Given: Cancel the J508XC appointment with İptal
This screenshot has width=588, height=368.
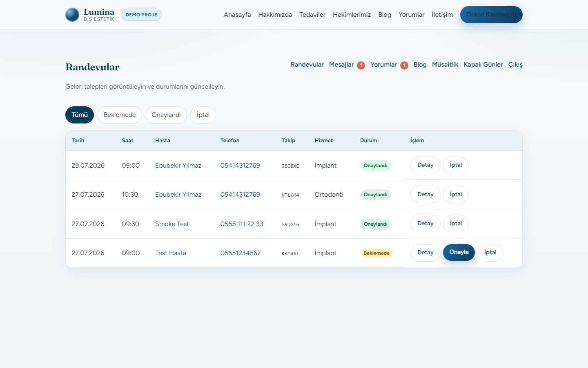Looking at the screenshot, I should (x=456, y=165).
